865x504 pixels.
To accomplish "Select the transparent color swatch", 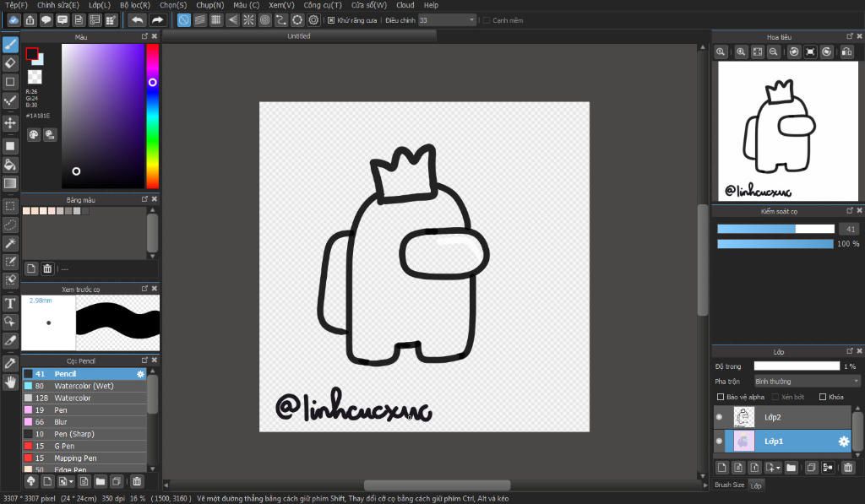I will pos(35,77).
